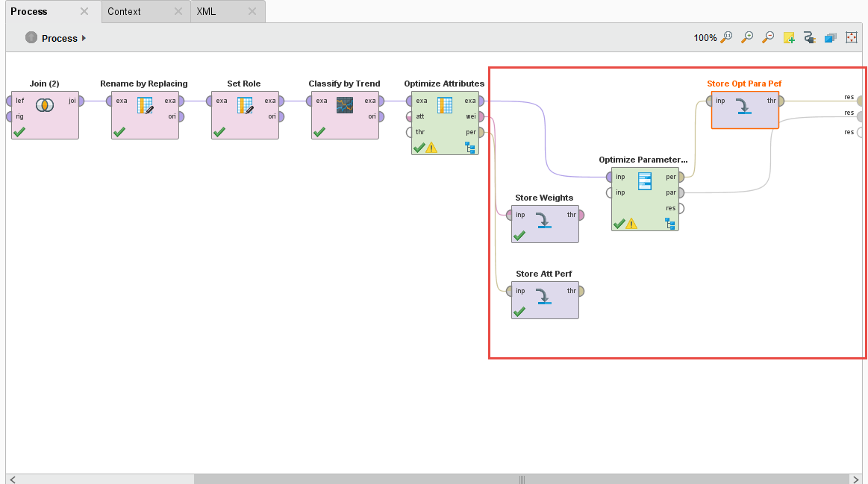Image resolution: width=868 pixels, height=484 pixels.
Task: Click the par output port of Optimize Parameters
Action: [x=681, y=192]
